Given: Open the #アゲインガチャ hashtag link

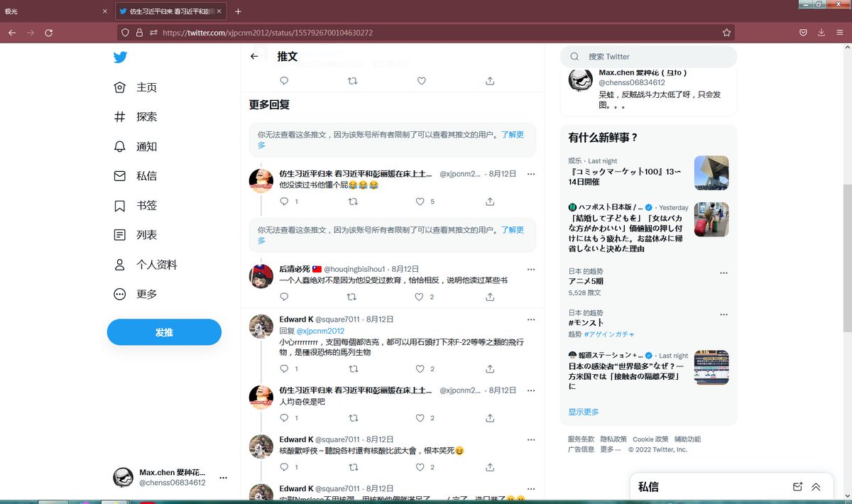Looking at the screenshot, I should (609, 334).
